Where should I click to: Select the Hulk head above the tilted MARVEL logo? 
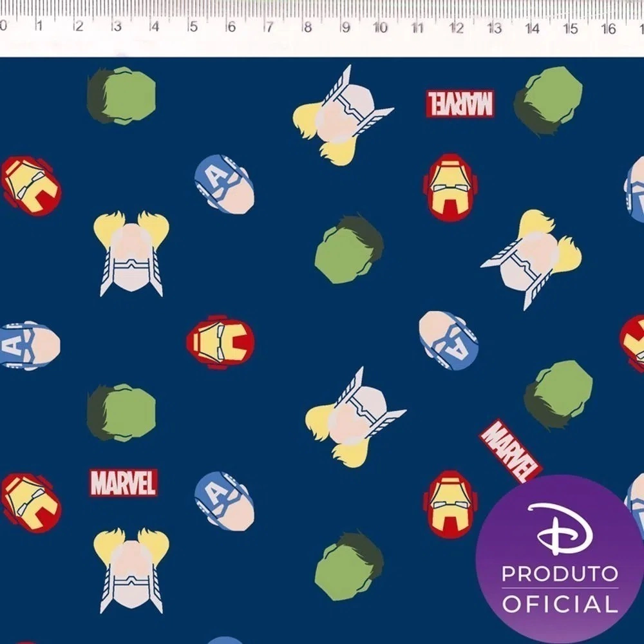tap(558, 395)
